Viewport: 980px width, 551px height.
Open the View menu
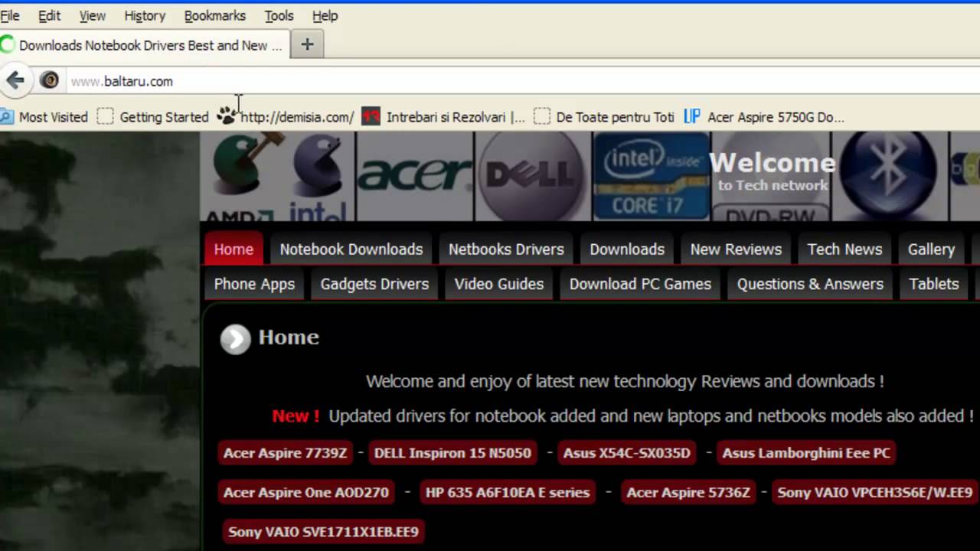(x=93, y=15)
